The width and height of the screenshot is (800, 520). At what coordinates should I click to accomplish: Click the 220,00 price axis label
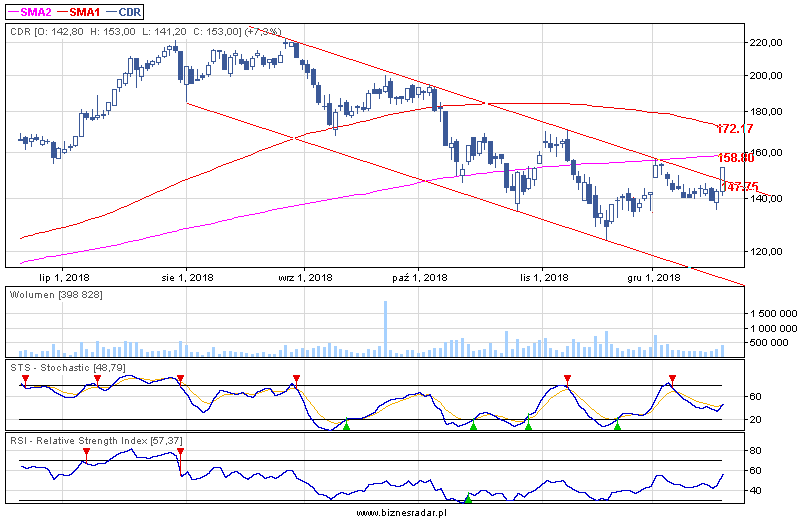pos(770,43)
